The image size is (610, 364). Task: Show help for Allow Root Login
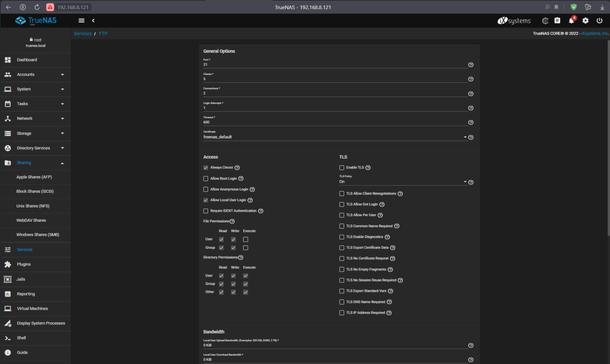coord(241,178)
